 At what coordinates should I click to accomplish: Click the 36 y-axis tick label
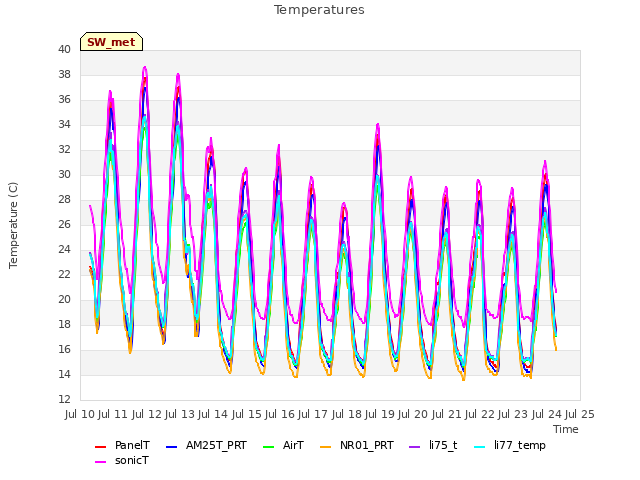[64, 100]
